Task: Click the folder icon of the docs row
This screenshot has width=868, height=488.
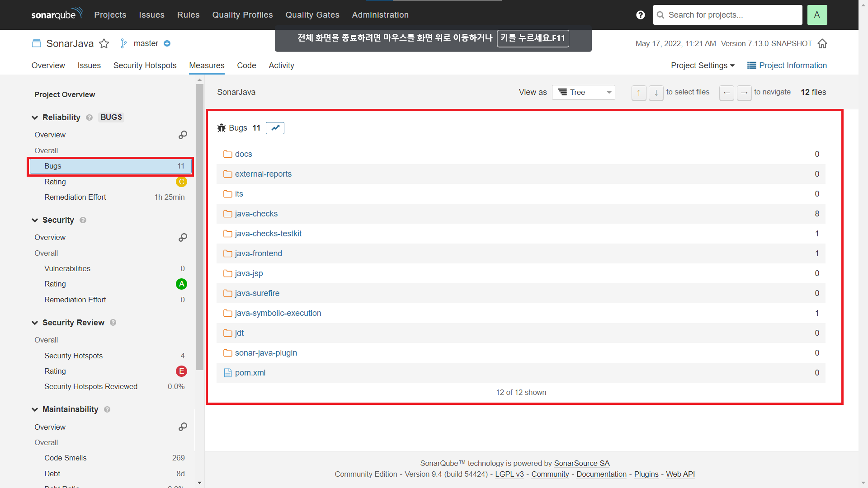Action: pos(228,154)
